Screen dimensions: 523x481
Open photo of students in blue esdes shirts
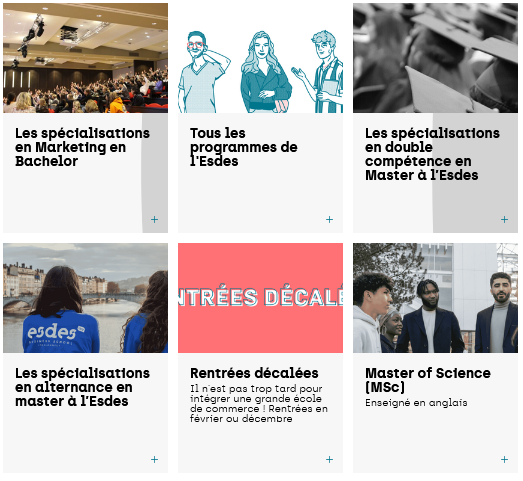pos(85,298)
